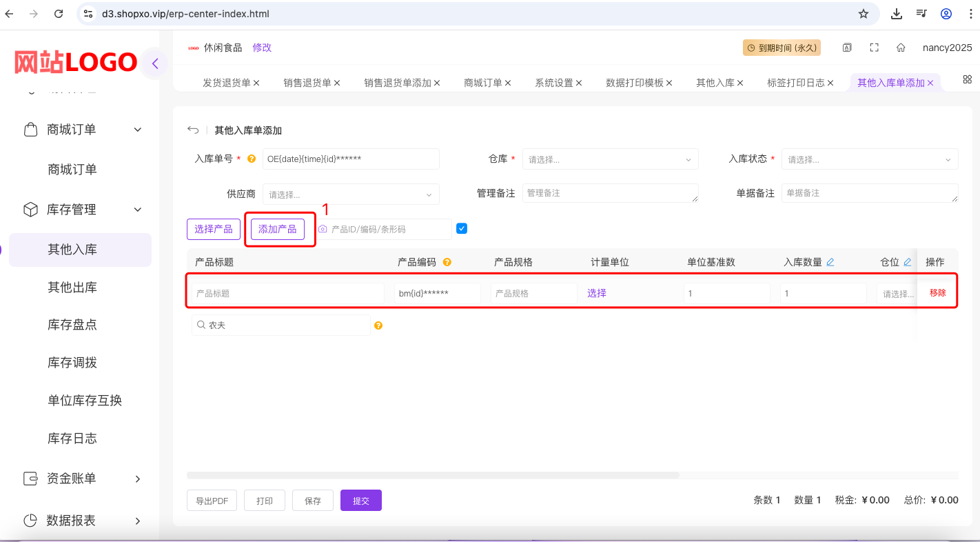
Task: Click the 选择产品 button
Action: (214, 229)
